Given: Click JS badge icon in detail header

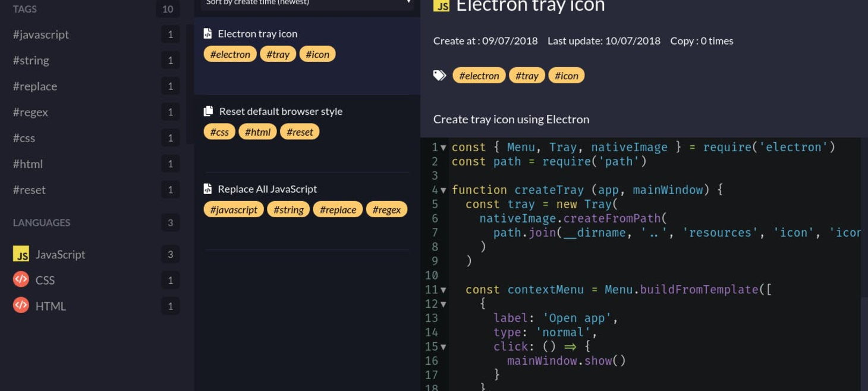Looking at the screenshot, I should tap(441, 5).
